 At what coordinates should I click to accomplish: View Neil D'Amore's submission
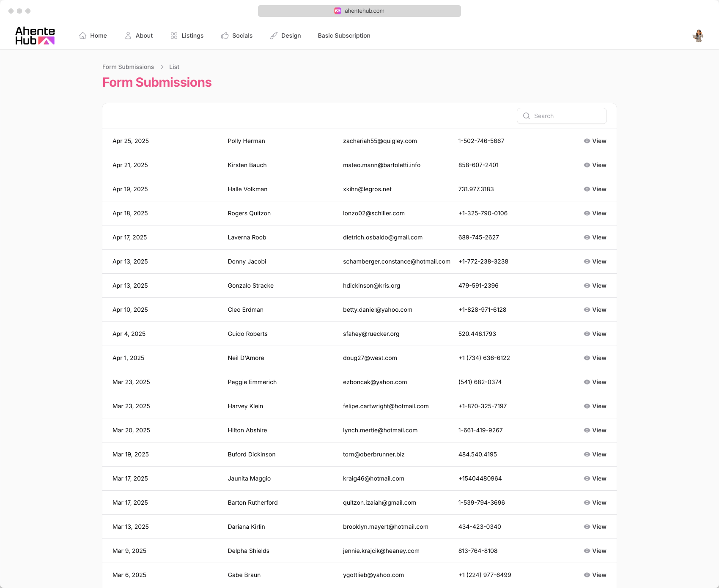click(x=595, y=358)
